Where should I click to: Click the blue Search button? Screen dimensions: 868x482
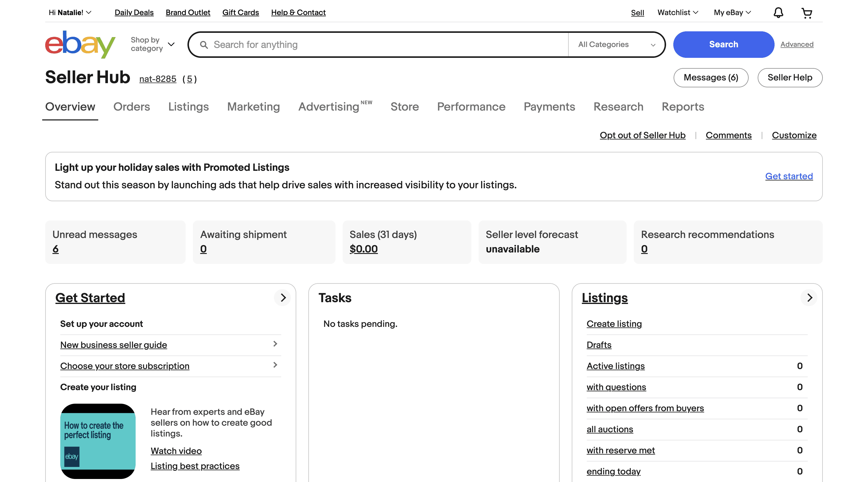(x=723, y=45)
